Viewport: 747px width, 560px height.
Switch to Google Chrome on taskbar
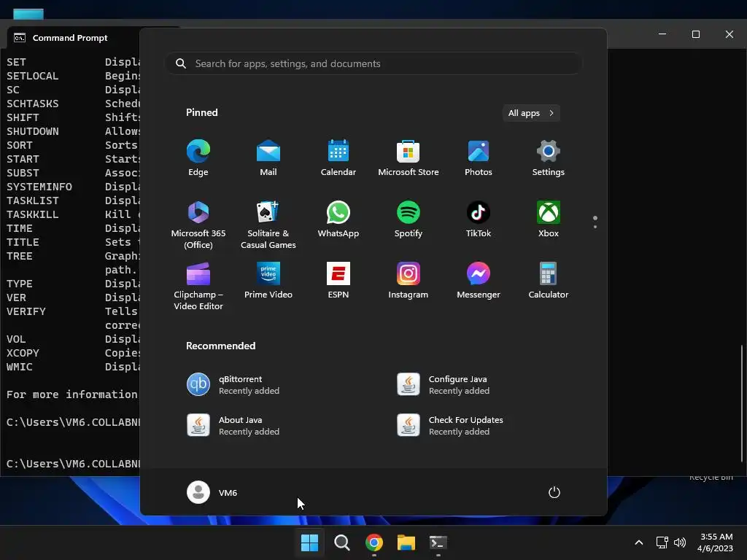point(374,542)
